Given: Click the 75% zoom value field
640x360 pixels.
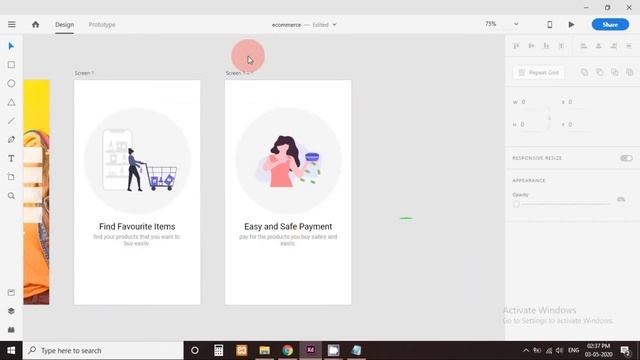Looking at the screenshot, I should [491, 24].
